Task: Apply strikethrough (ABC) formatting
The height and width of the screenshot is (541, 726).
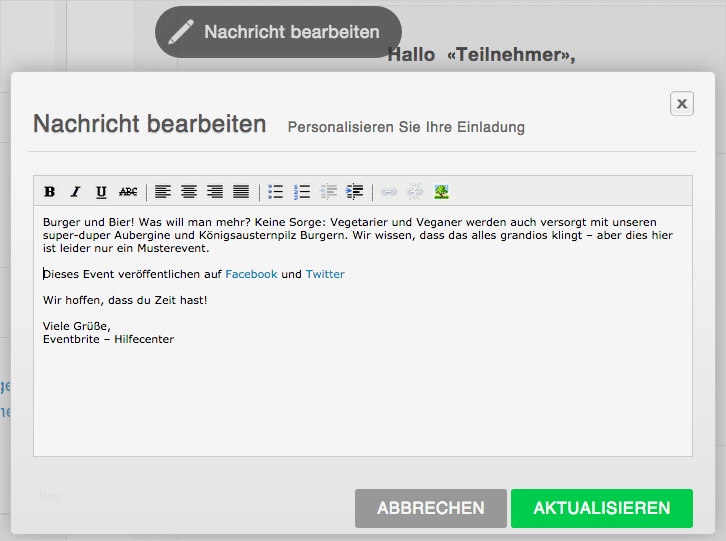Action: point(128,191)
